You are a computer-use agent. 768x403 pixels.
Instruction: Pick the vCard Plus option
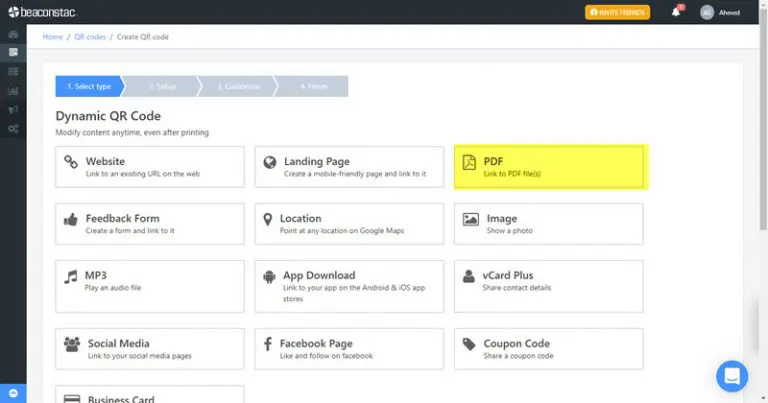coord(549,286)
